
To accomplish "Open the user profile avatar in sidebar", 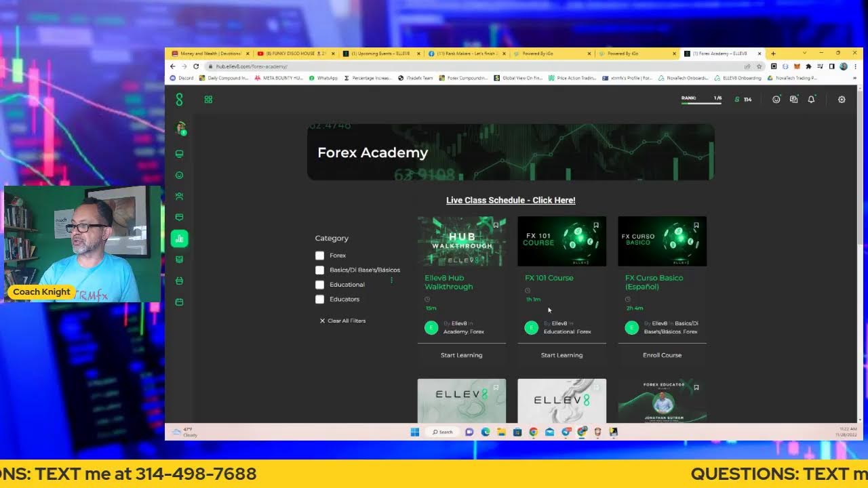I will 180,128.
